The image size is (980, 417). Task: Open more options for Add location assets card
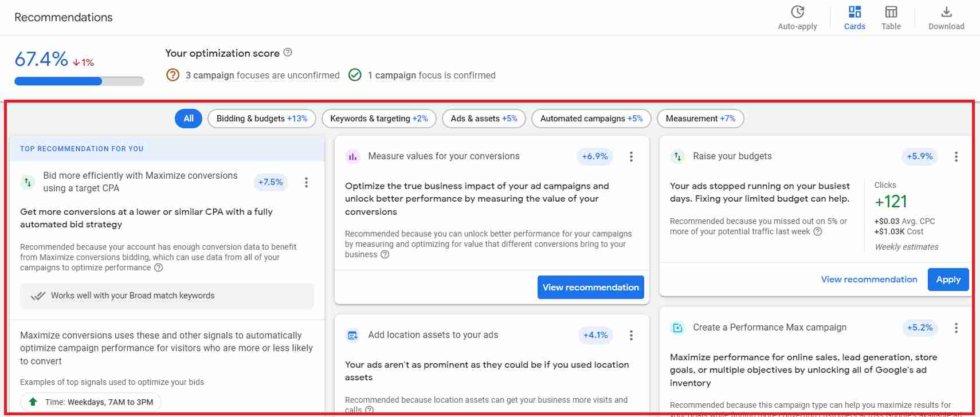(x=631, y=335)
